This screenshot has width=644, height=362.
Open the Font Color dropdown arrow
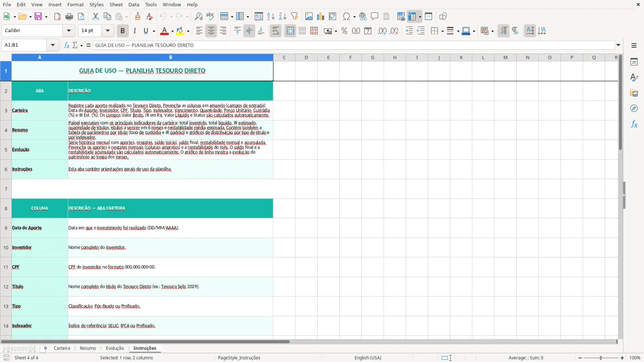(x=172, y=31)
